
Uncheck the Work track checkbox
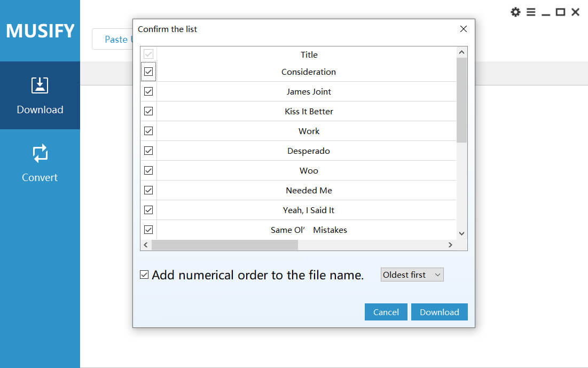pyautogui.click(x=148, y=131)
